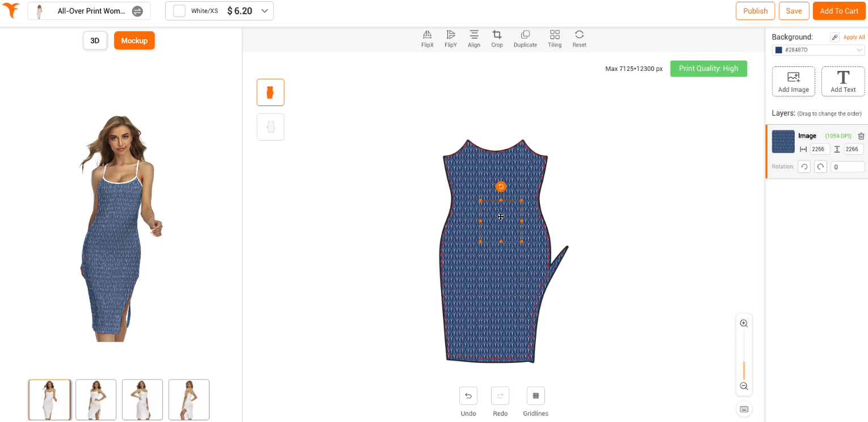Switch to the 3D preview mode

coord(95,41)
